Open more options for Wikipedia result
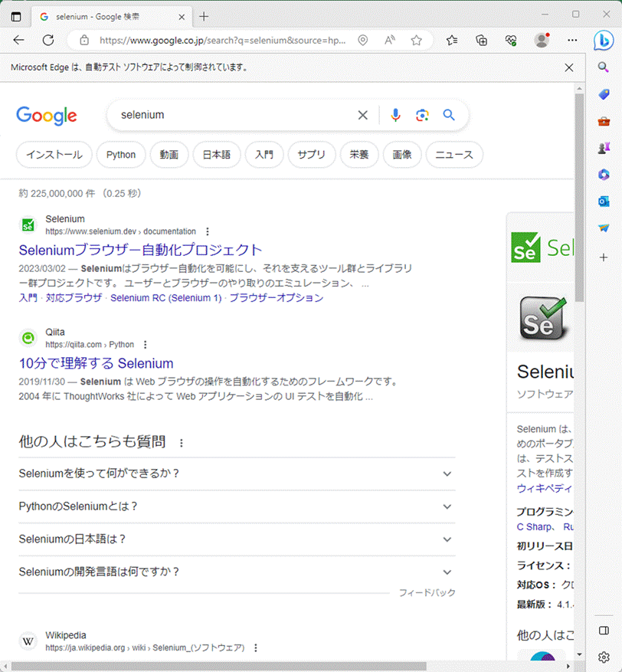Viewport: 622px width, 672px height. click(256, 647)
